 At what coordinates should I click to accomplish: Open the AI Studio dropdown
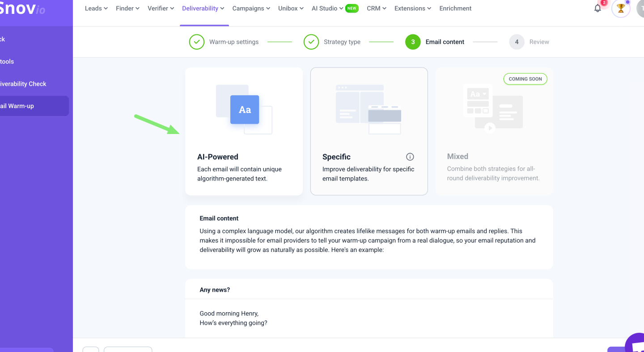(327, 8)
